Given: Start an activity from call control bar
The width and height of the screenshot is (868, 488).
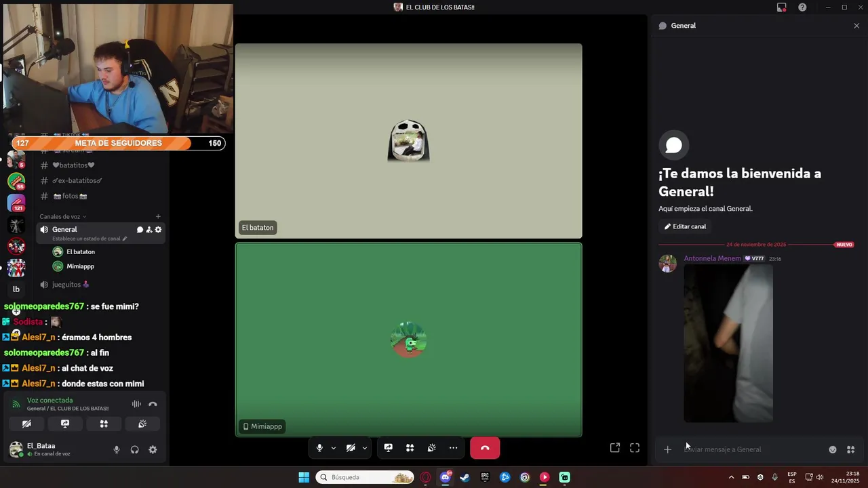Looking at the screenshot, I should (410, 448).
